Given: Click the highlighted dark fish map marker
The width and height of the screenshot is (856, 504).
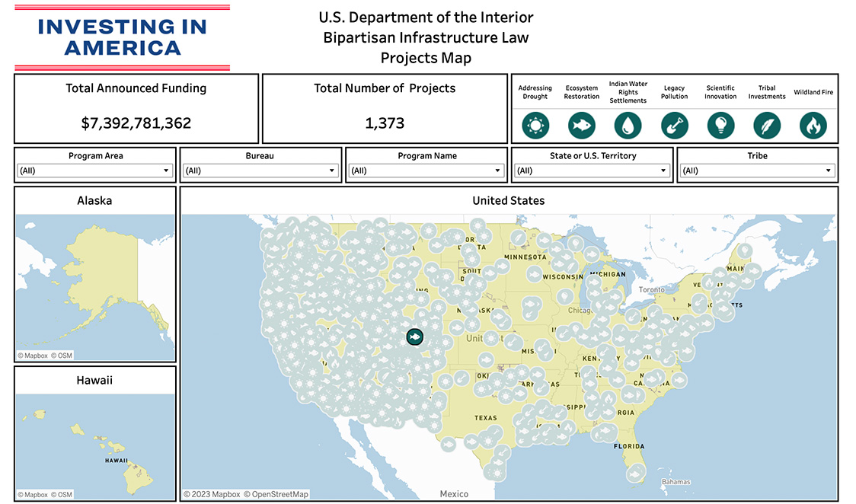Looking at the screenshot, I should 415,337.
